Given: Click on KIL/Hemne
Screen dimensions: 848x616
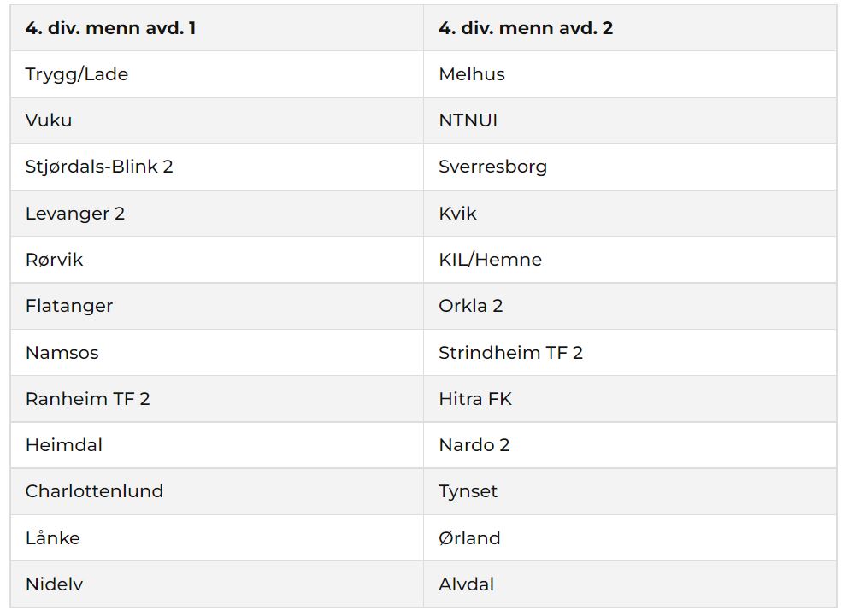Looking at the screenshot, I should (490, 260).
